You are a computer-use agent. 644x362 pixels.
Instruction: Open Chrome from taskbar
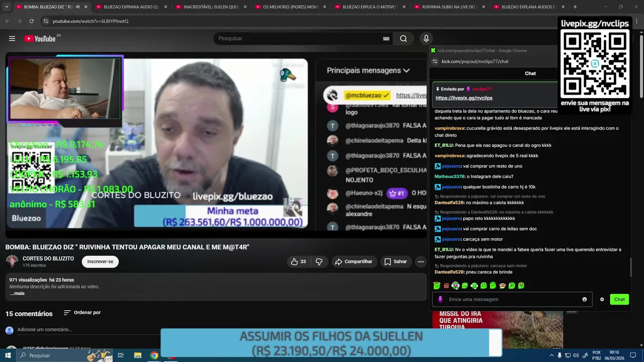coord(154,355)
